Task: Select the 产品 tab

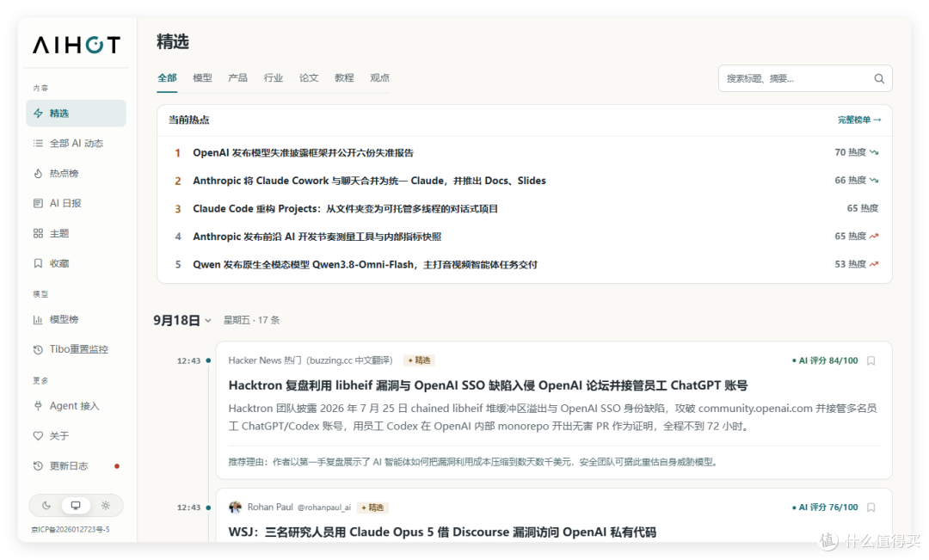Action: tap(238, 78)
